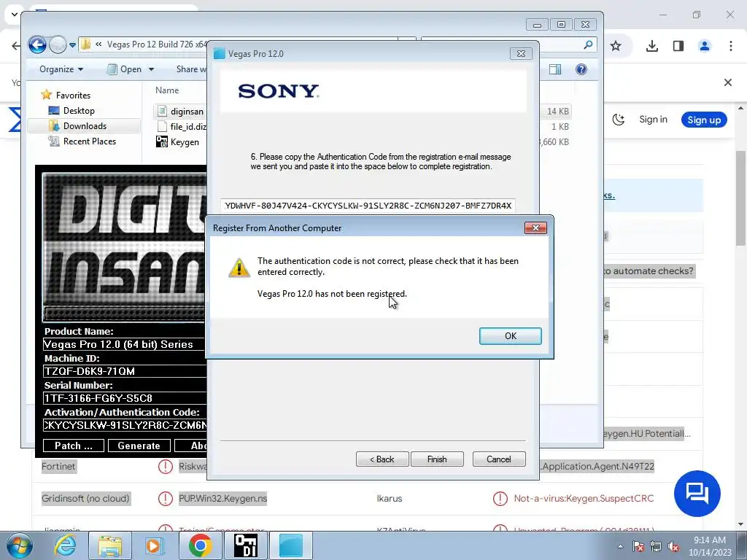Toggle dark mode moon icon on webpage

[619, 120]
